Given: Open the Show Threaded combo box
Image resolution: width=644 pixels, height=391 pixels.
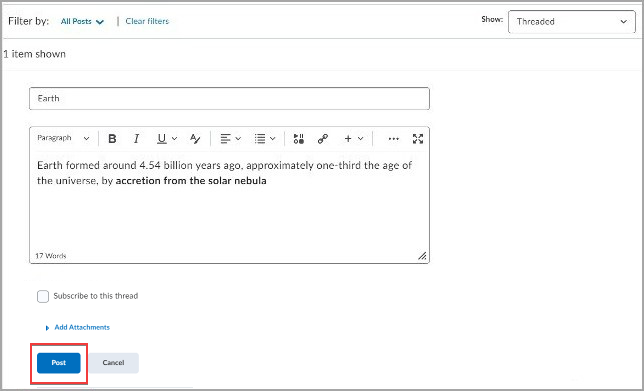Looking at the screenshot, I should coord(572,21).
